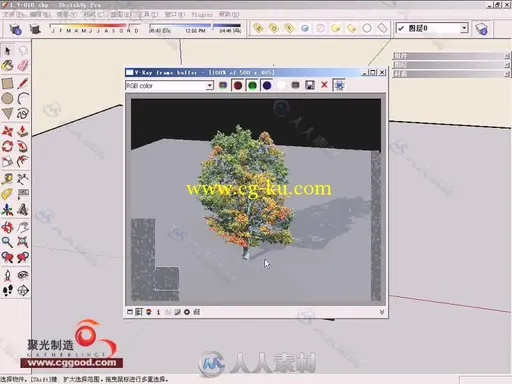Open the 编辑 Edit menu
Image resolution: width=512 pixels, height=384 pixels.
(x=40, y=14)
